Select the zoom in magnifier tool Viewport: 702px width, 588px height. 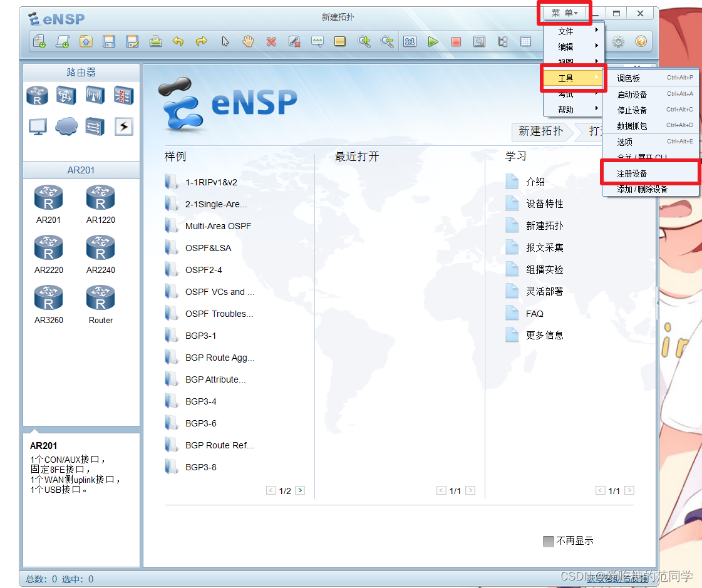364,41
